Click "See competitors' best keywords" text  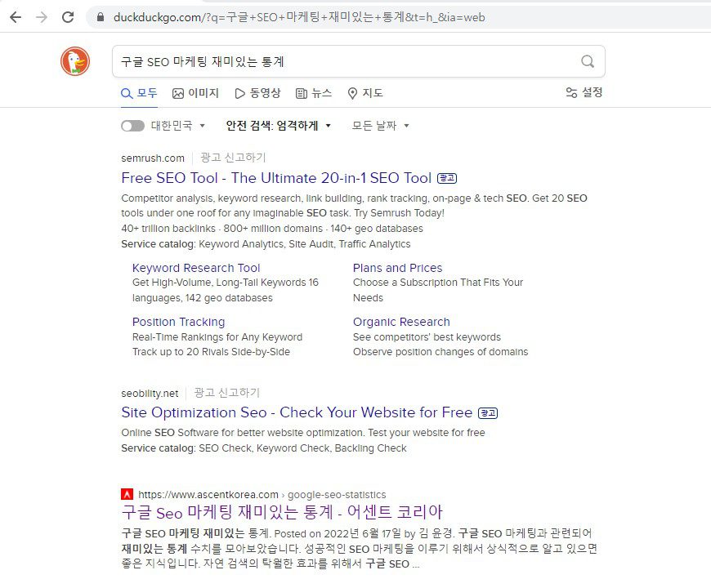tap(427, 337)
